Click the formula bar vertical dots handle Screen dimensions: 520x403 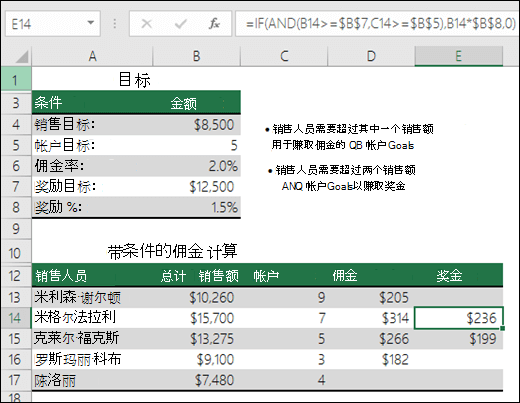pos(115,24)
